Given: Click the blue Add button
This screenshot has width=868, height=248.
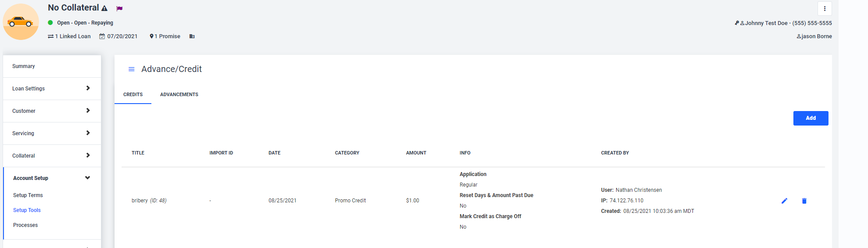Looking at the screenshot, I should (811, 118).
